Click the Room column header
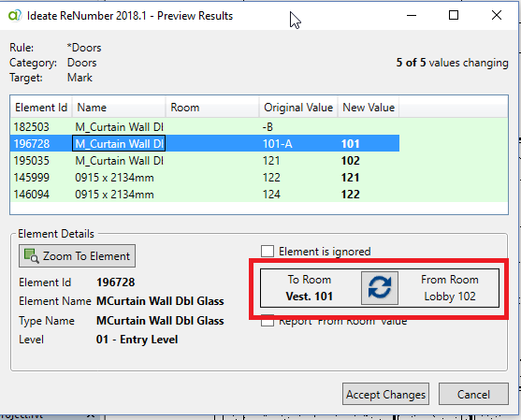Viewport: 521px width, 420px height. (x=212, y=108)
